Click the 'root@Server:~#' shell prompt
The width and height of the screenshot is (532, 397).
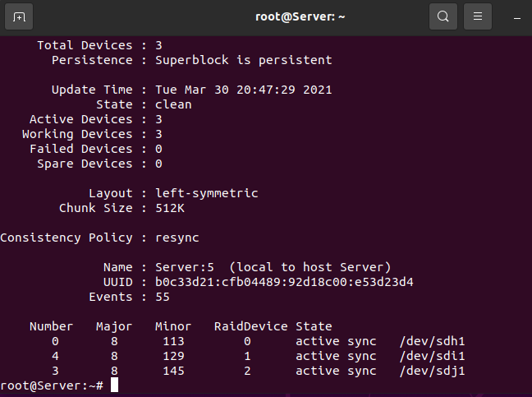52,385
